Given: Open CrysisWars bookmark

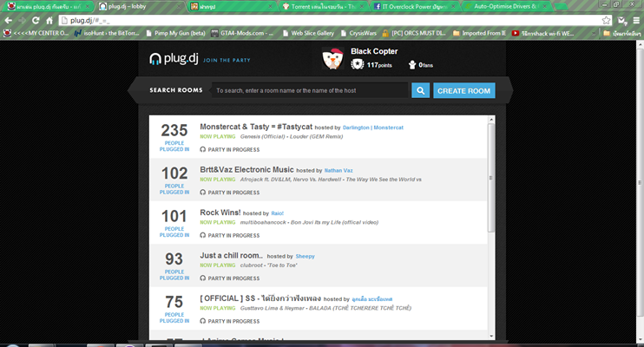Looking at the screenshot, I should [358, 33].
